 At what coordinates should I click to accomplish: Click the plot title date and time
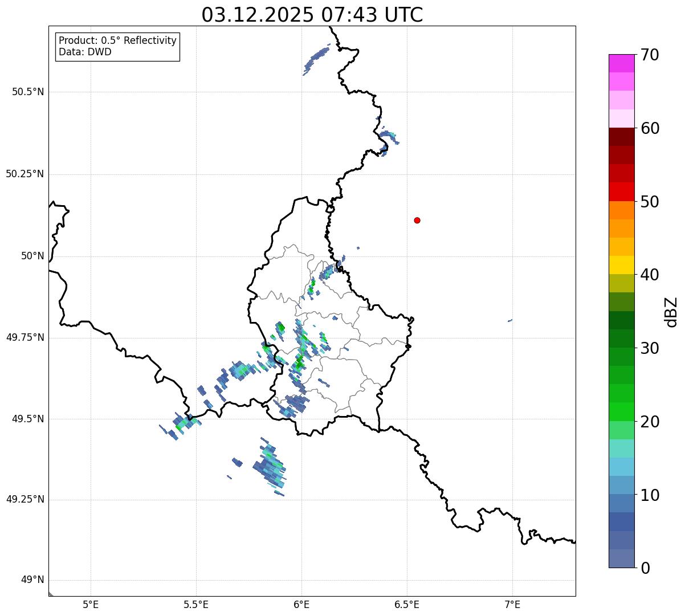click(312, 15)
